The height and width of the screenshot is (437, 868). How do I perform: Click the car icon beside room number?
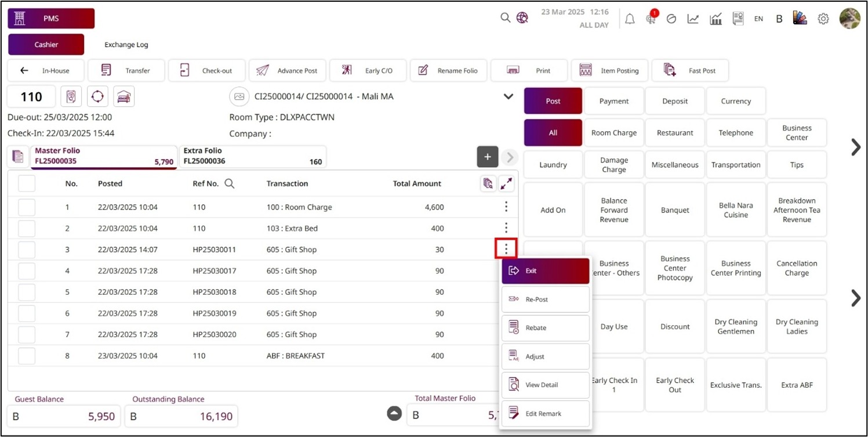[x=124, y=97]
